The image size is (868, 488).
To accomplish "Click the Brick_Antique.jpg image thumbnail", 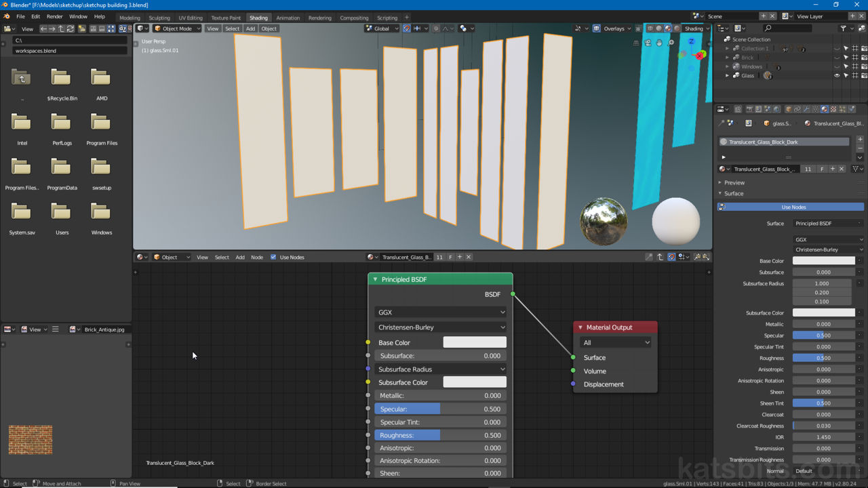I will pyautogui.click(x=31, y=439).
